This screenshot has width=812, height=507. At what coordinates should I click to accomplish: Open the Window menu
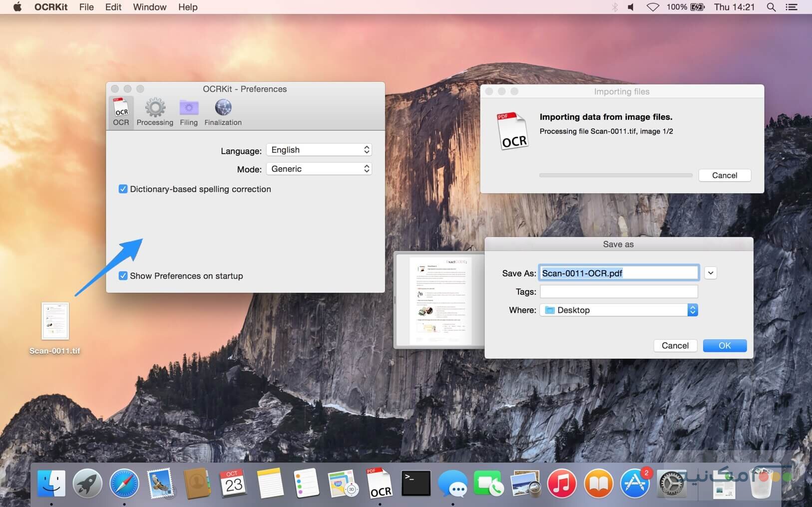click(149, 7)
